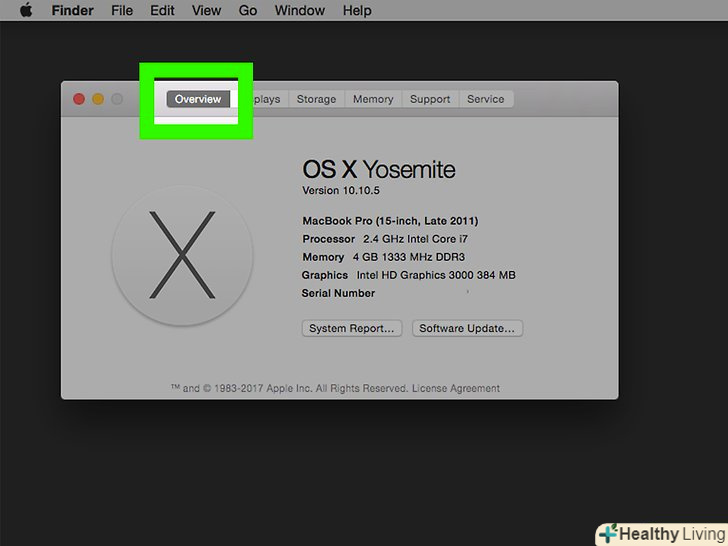Image resolution: width=728 pixels, height=546 pixels.
Task: Switch to the Storage tab
Action: click(316, 99)
